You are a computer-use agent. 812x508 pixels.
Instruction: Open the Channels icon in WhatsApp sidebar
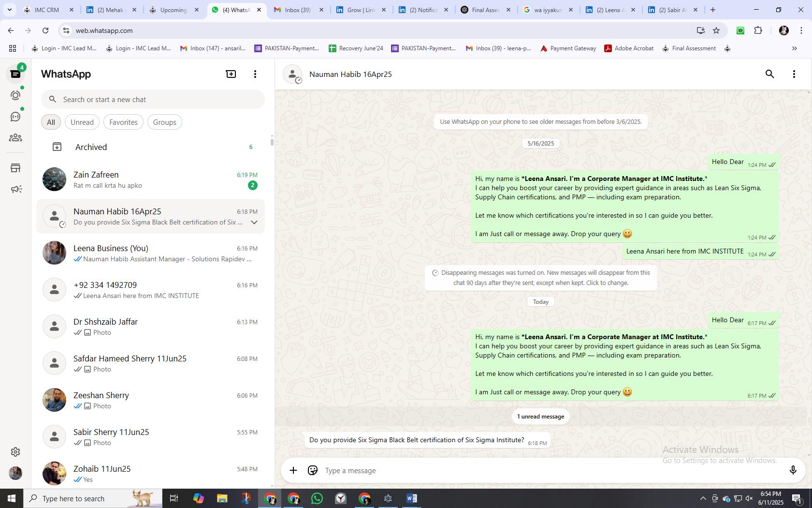click(x=15, y=117)
